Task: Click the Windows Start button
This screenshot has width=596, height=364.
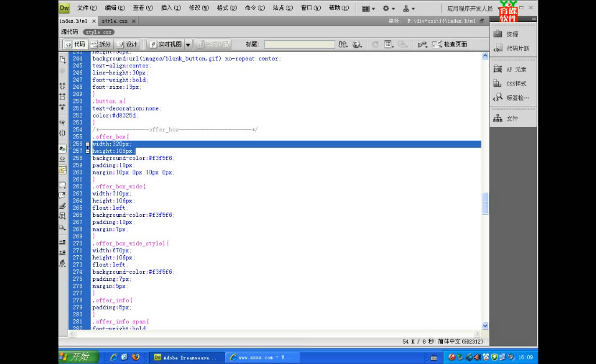Action: 79,357
